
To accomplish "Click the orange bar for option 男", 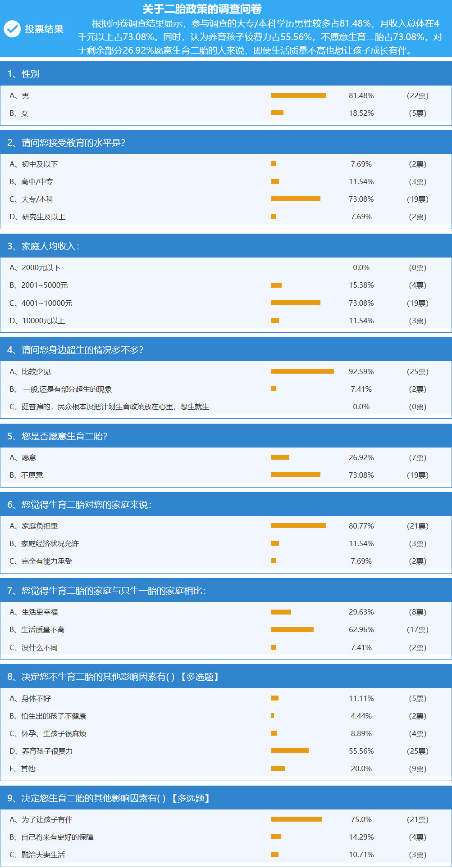I will [299, 95].
